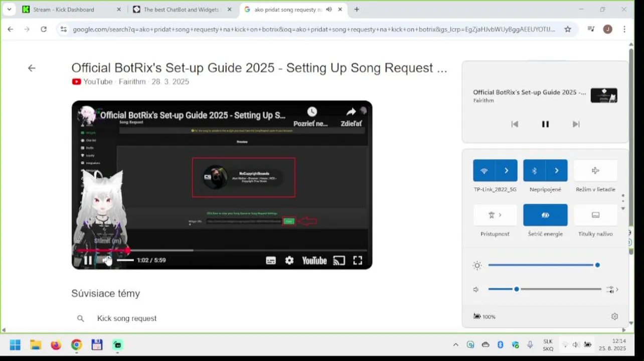Open the Chrome three-dot menu

coord(624,30)
